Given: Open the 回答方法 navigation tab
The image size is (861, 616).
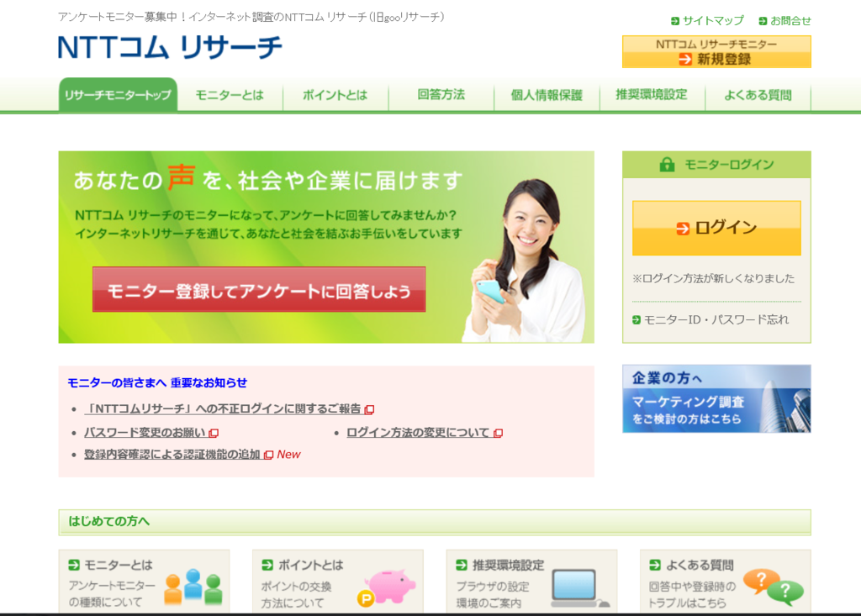Looking at the screenshot, I should click(x=441, y=95).
